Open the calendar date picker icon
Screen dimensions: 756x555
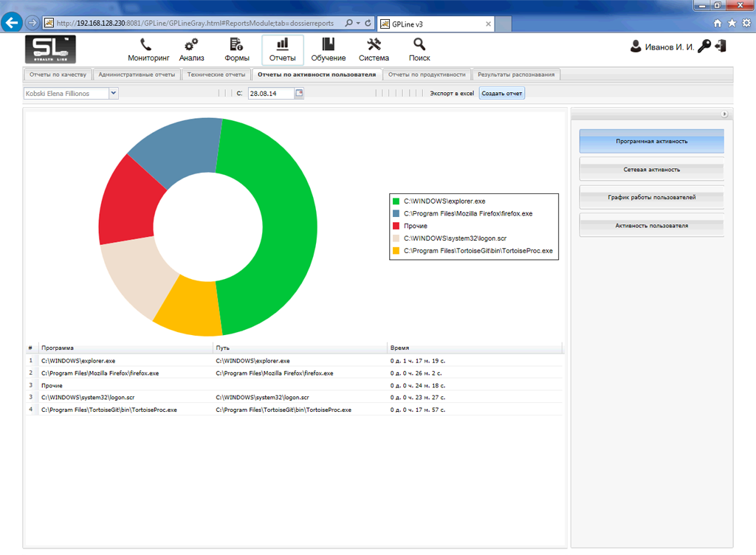click(299, 94)
